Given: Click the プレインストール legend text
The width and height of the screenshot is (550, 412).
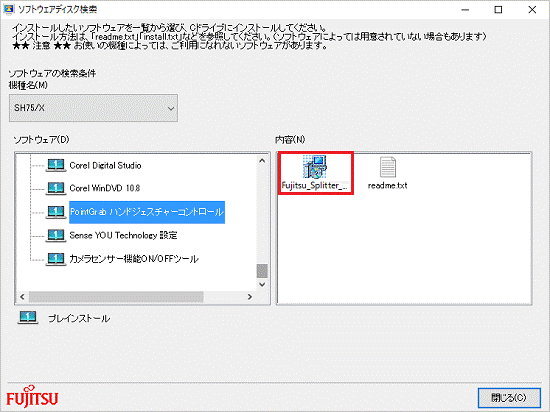Looking at the screenshot, I should [79, 319].
